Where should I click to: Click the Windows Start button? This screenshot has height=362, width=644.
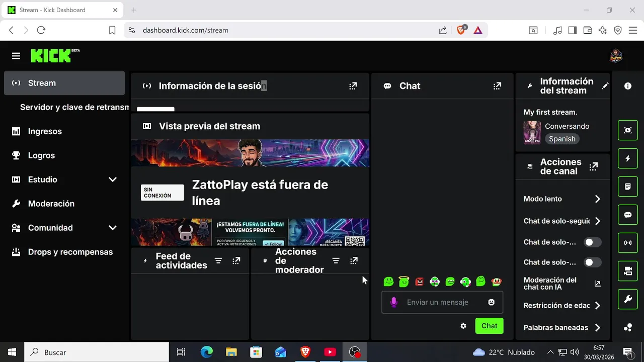(12, 352)
